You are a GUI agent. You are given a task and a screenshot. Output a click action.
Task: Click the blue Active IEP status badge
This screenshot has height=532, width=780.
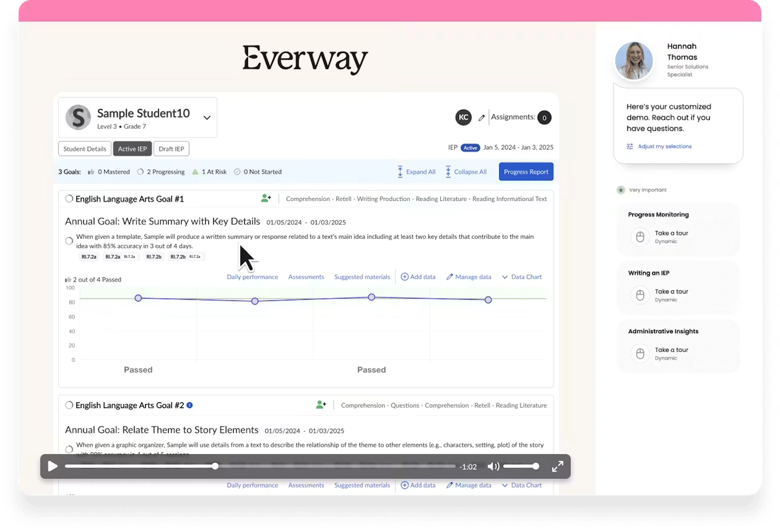click(x=470, y=148)
